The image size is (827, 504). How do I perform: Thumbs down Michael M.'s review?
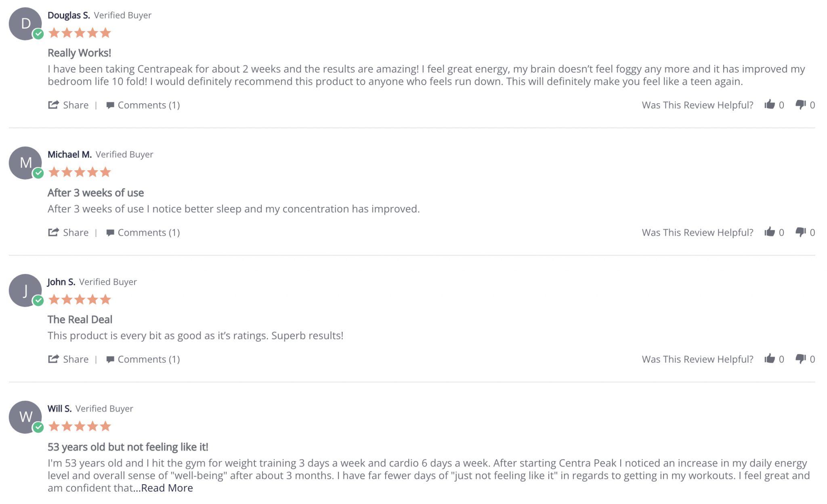tap(800, 232)
